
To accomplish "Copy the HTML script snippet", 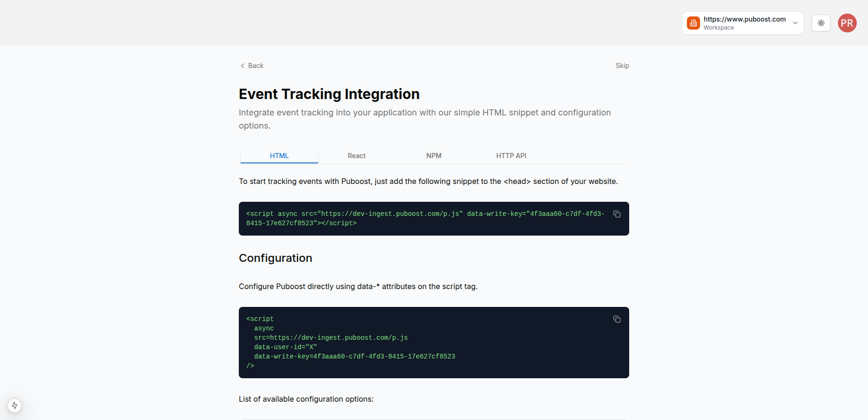I will point(617,214).
